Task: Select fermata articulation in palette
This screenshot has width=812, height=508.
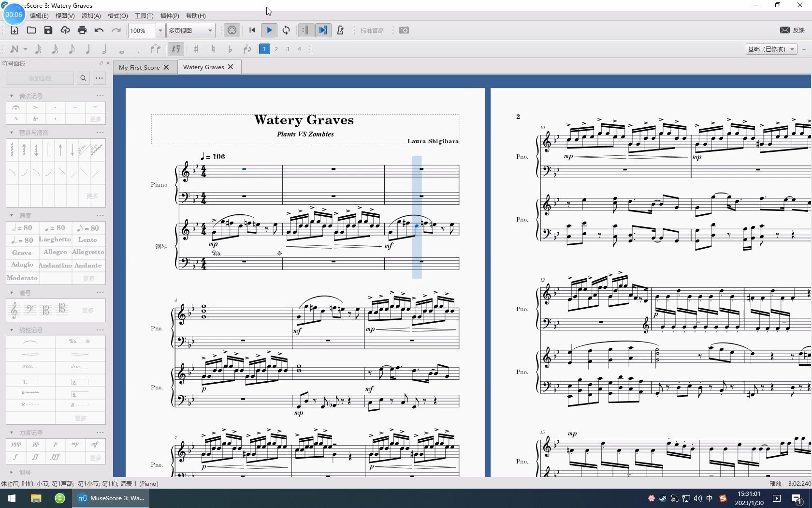Action: coord(16,107)
